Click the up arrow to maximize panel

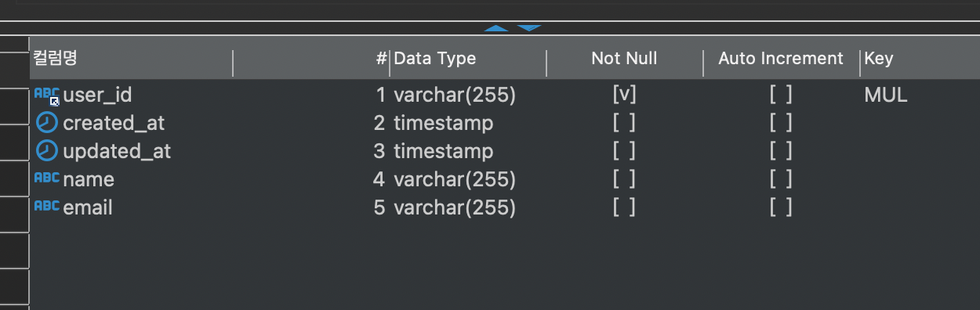tap(496, 28)
